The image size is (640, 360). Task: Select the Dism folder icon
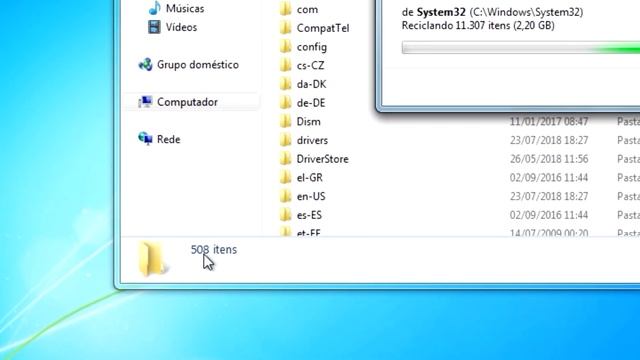[x=286, y=122]
